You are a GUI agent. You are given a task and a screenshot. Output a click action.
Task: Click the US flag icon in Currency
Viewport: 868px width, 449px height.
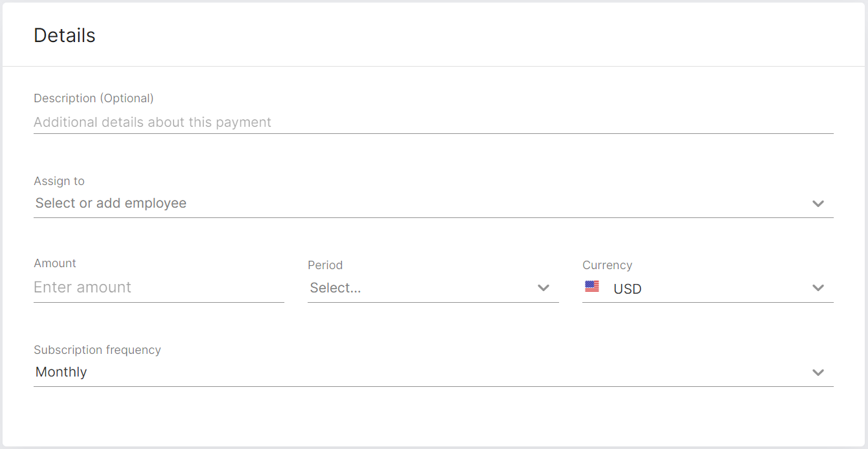[592, 287]
